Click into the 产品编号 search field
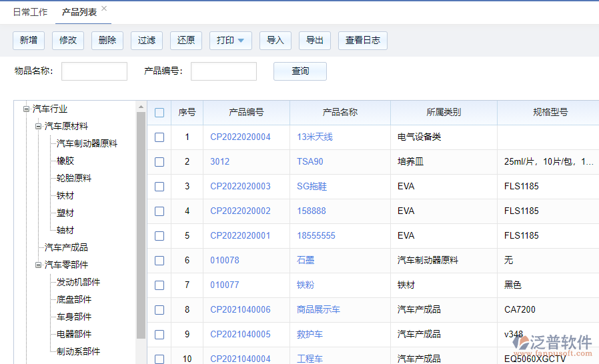 point(223,71)
